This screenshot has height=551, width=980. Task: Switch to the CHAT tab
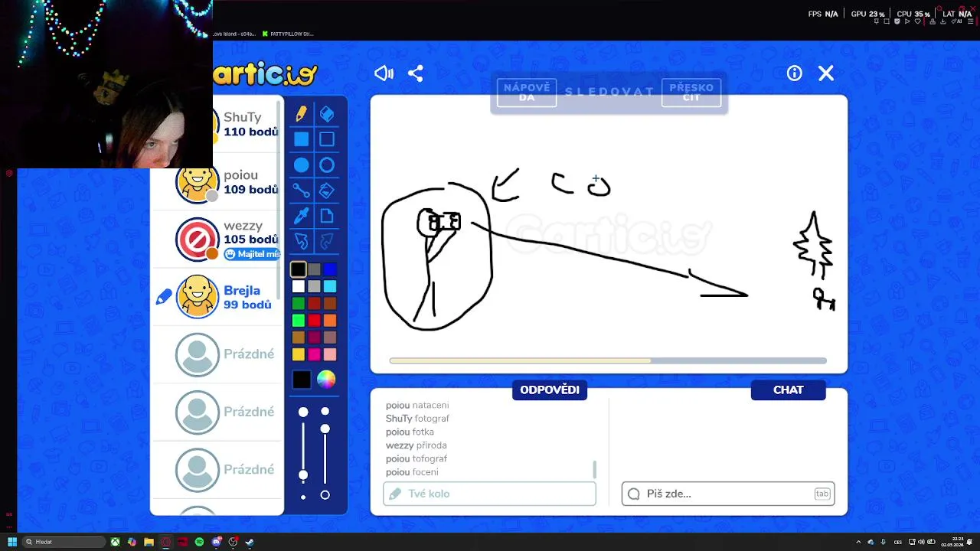(x=789, y=390)
